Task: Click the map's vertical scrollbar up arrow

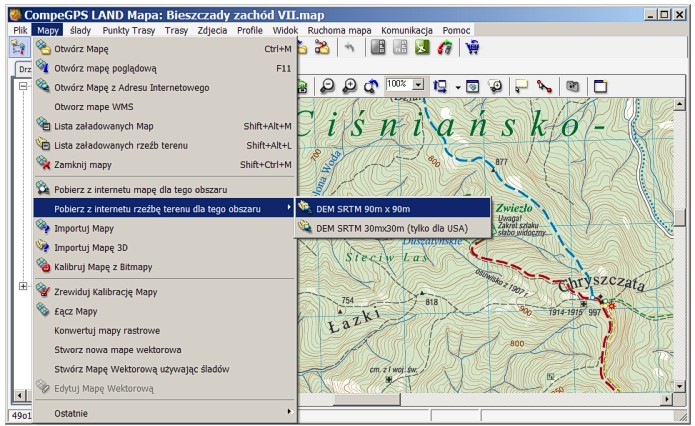Action: pos(679,105)
